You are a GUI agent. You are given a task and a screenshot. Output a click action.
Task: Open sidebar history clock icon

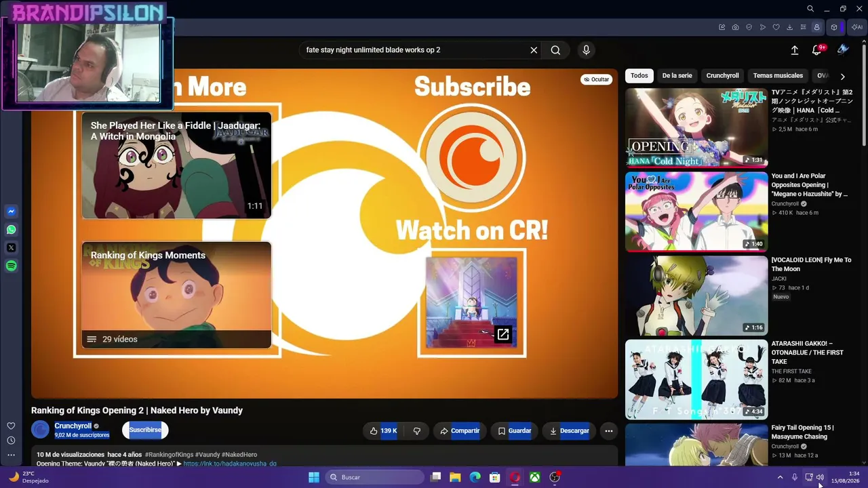pyautogui.click(x=11, y=441)
